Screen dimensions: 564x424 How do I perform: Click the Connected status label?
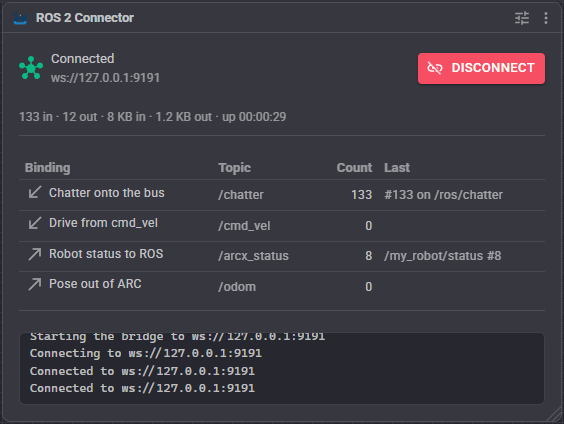click(x=82, y=59)
